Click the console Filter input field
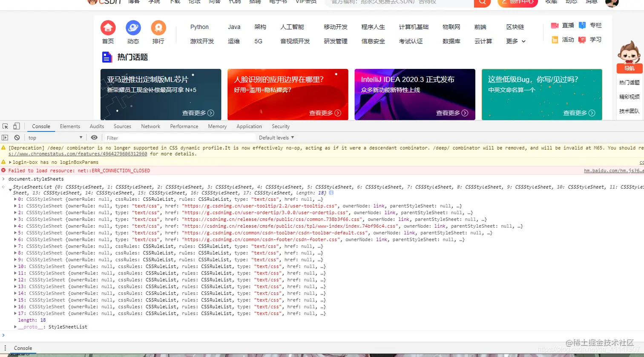The height and width of the screenshot is (357, 644). (180, 138)
